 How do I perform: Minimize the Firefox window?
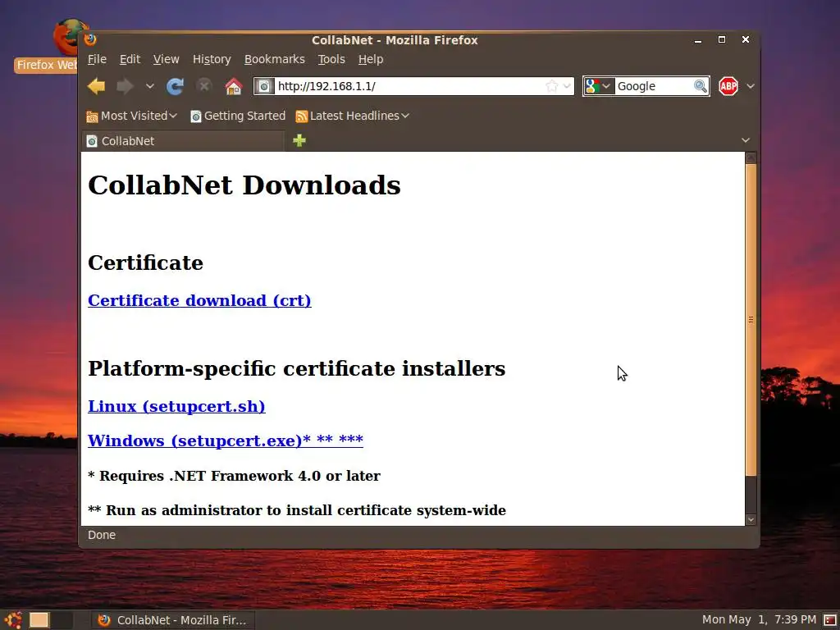[x=698, y=40]
